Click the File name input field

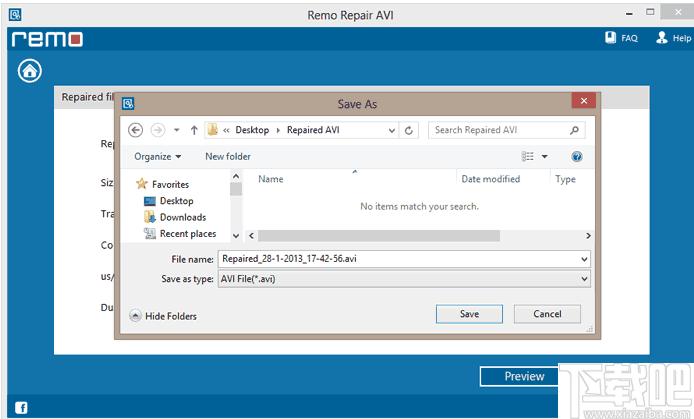click(398, 259)
